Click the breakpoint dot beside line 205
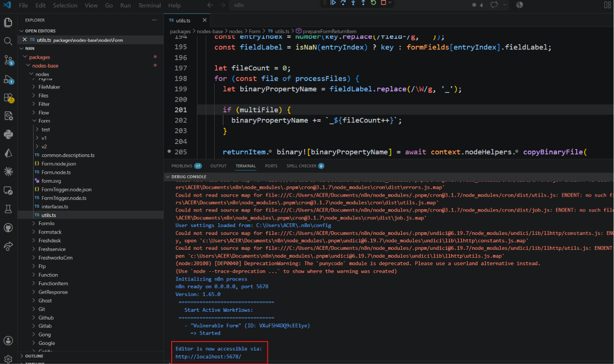Viewport: 614px width, 364px height. point(169,151)
